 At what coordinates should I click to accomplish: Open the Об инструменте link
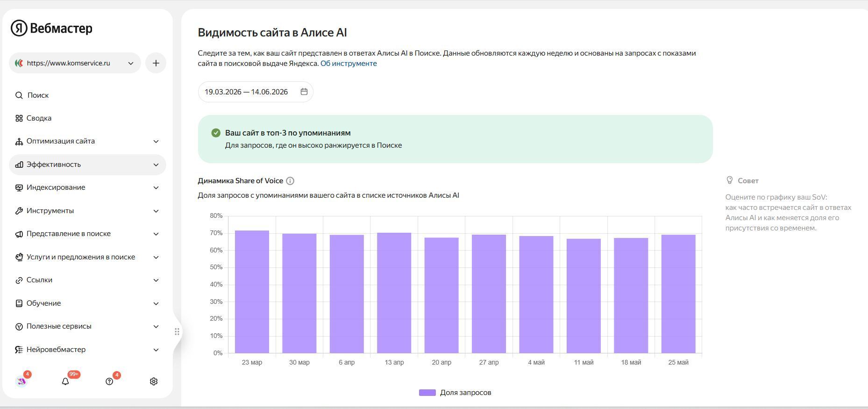[349, 64]
